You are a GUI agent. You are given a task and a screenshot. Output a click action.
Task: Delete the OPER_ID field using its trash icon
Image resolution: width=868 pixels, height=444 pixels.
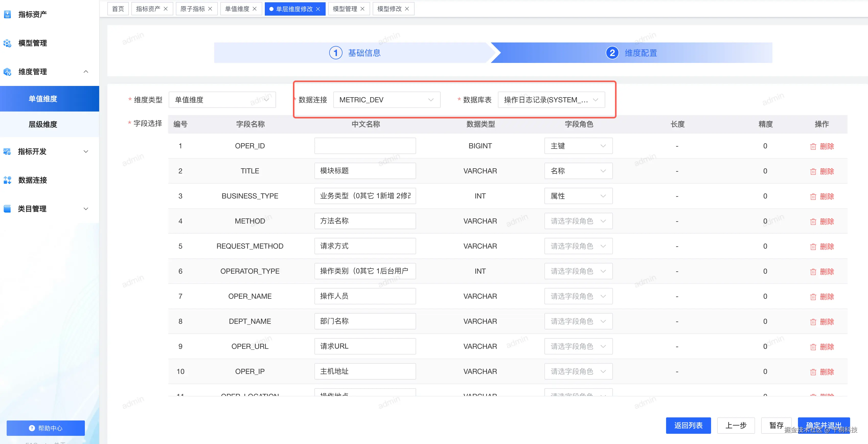(813, 146)
